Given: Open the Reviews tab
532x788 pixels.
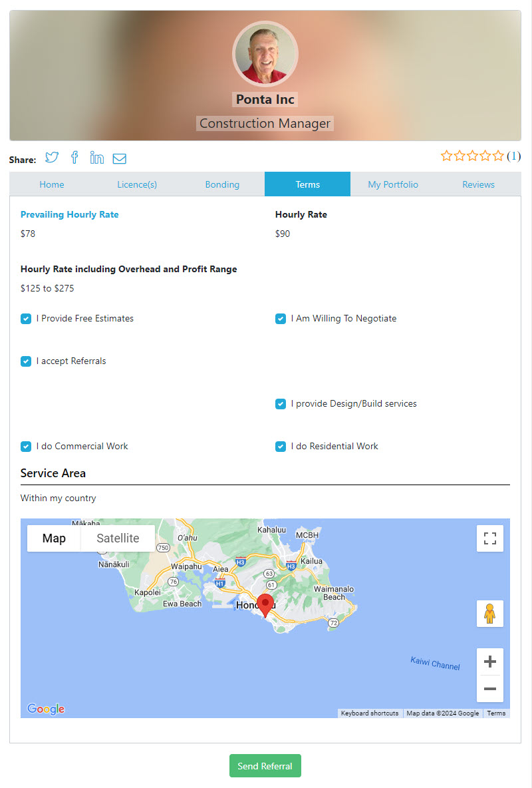Looking at the screenshot, I should (x=478, y=184).
